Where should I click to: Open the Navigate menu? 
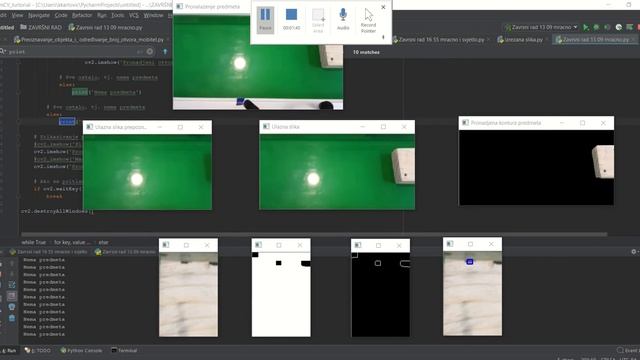click(x=39, y=15)
